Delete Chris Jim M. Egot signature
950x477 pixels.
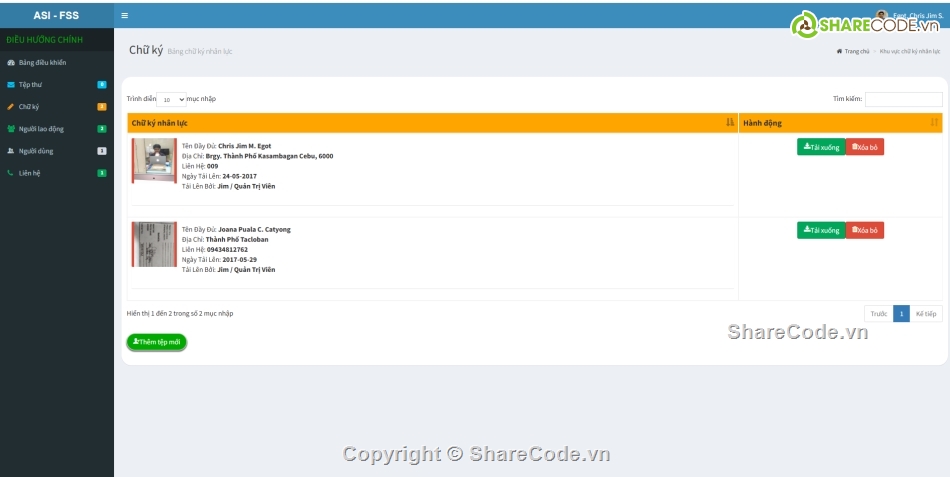[x=865, y=147]
